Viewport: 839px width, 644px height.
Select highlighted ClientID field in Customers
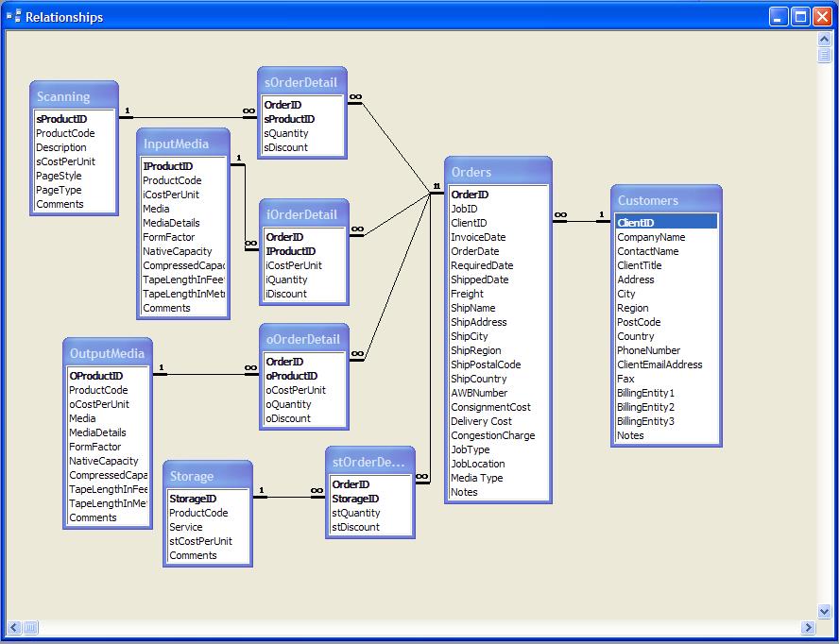pos(666,223)
